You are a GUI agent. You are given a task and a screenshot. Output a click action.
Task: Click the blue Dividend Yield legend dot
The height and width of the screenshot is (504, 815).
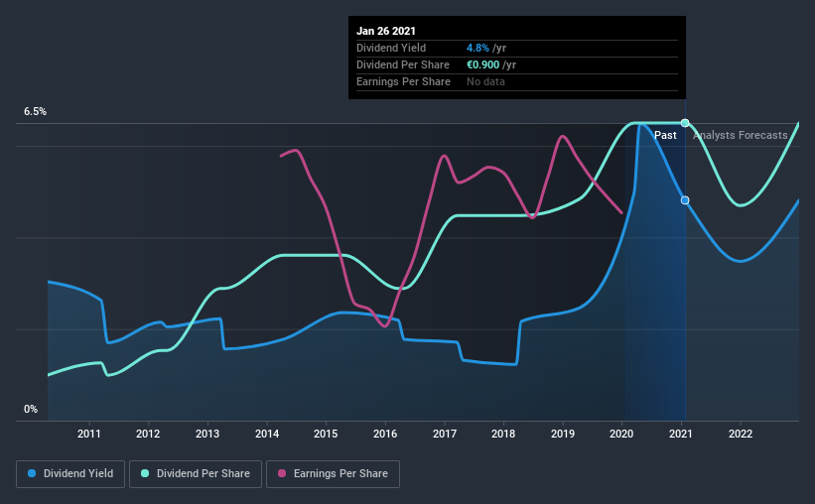tap(32, 473)
